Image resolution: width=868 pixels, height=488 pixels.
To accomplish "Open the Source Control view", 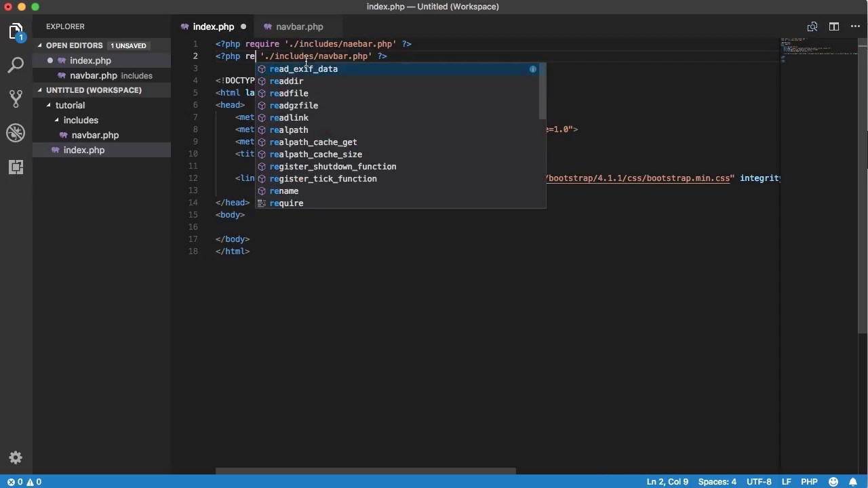I will click(16, 99).
